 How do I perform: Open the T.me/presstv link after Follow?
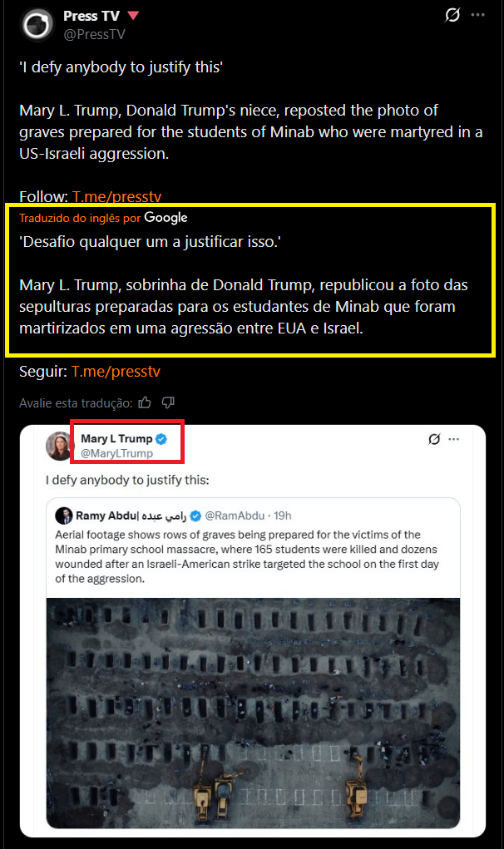pos(117,196)
